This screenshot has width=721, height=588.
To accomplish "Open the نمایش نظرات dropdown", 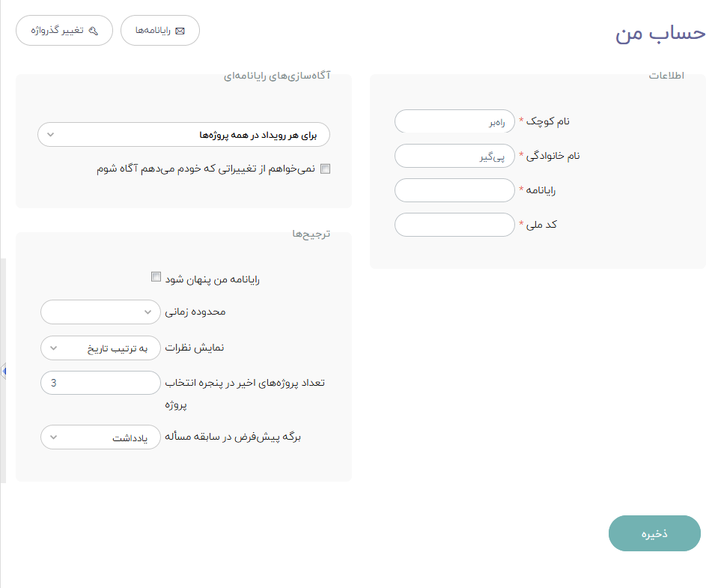I will 100,348.
